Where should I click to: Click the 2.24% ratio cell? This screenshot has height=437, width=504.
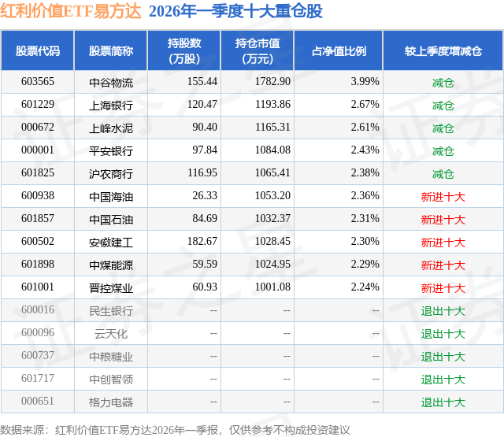365,287
